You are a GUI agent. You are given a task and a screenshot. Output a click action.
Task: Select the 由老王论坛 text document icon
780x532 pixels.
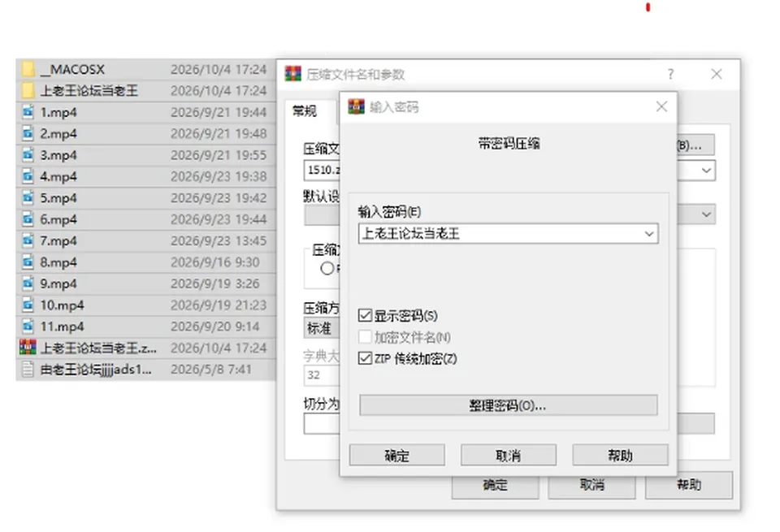pyautogui.click(x=28, y=369)
